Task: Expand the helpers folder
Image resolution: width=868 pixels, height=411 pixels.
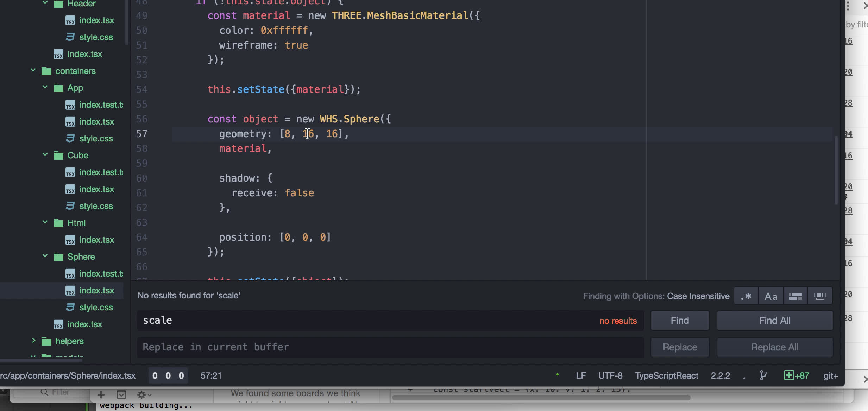Action: pos(33,341)
